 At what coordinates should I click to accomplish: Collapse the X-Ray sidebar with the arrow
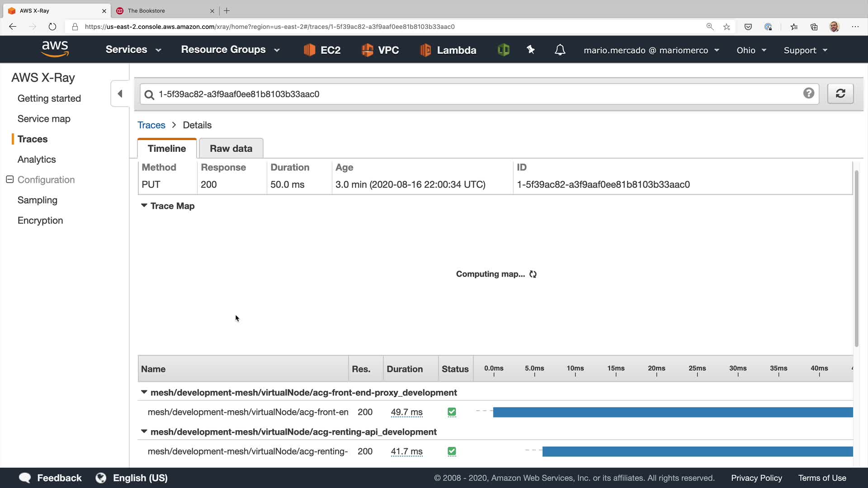coord(120,94)
